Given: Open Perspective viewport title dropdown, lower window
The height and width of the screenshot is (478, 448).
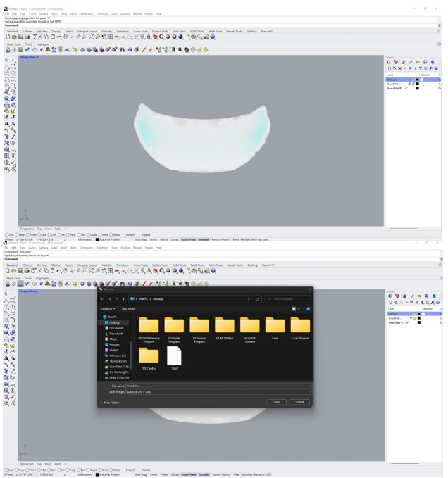Looking at the screenshot, I should (37, 291).
